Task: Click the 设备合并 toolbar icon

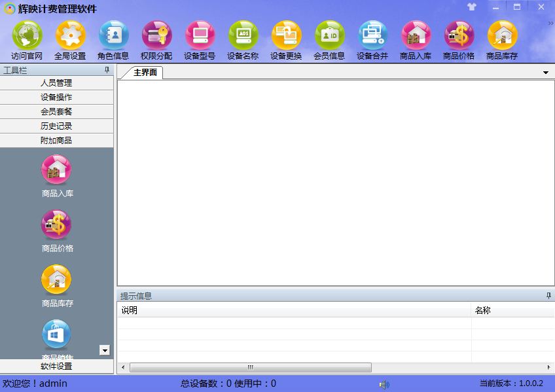Action: [x=372, y=35]
